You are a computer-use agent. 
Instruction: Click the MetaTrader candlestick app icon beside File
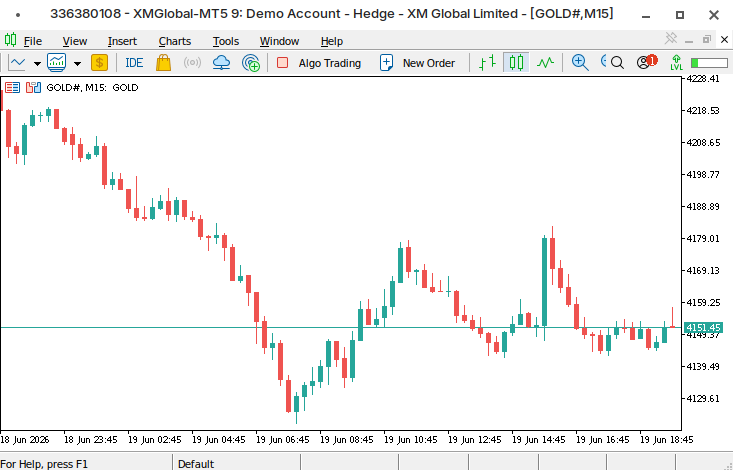point(10,40)
